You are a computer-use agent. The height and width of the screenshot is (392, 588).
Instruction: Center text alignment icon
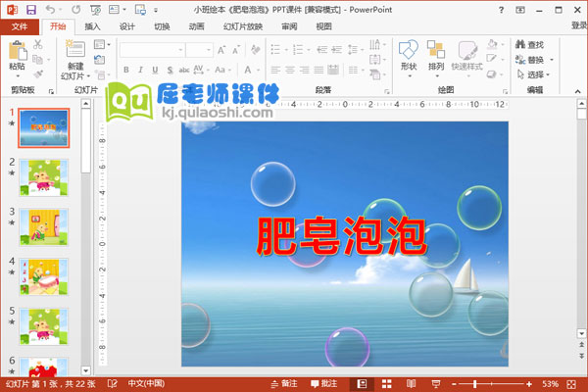click(x=290, y=70)
